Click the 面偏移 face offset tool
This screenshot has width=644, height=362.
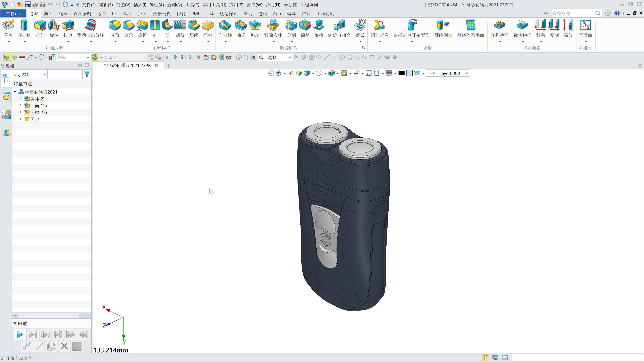coord(225,28)
